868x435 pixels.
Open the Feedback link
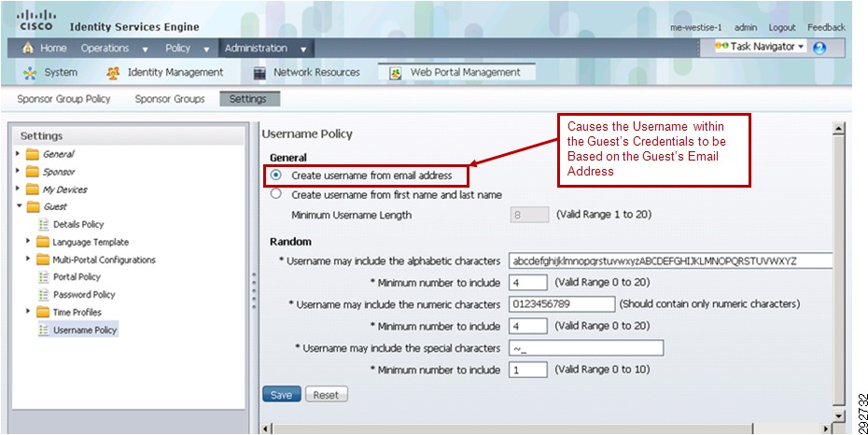click(x=826, y=27)
